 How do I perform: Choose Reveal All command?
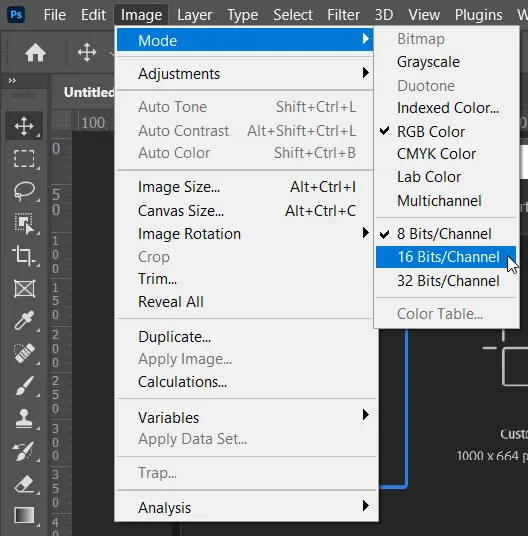point(245,302)
